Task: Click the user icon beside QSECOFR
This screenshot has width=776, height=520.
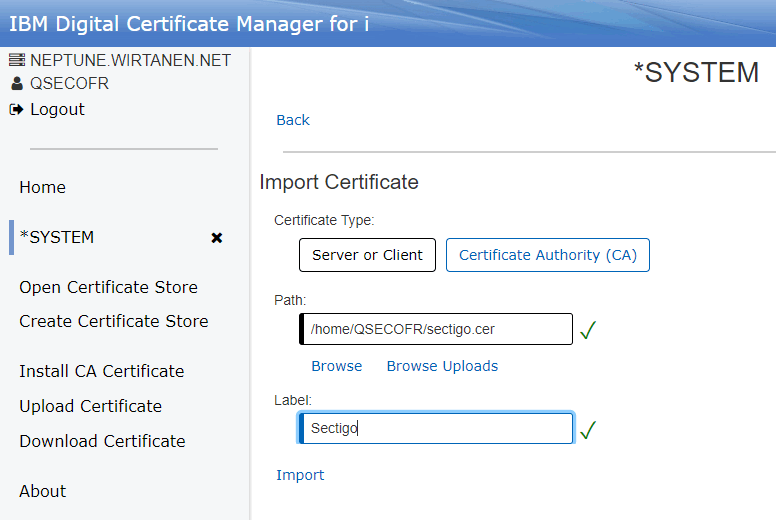Action: (x=17, y=83)
